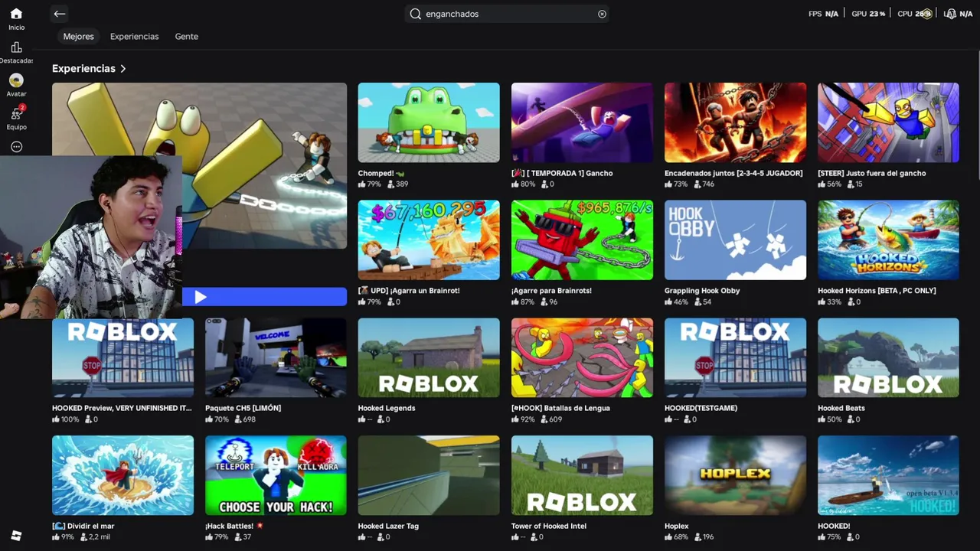
Task: Click Encadenados juntos [2-3-4-5 JUGADOR] title
Action: click(x=733, y=173)
